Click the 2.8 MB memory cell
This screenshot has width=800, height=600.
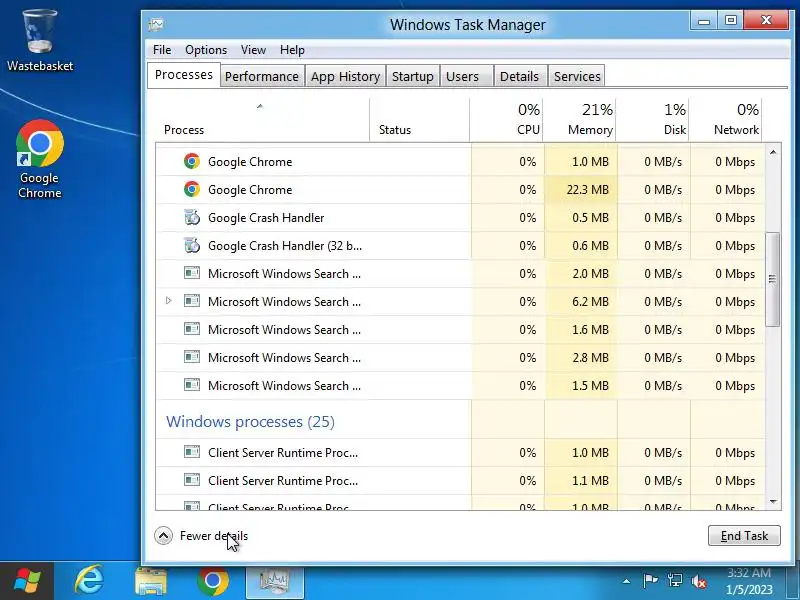click(581, 358)
